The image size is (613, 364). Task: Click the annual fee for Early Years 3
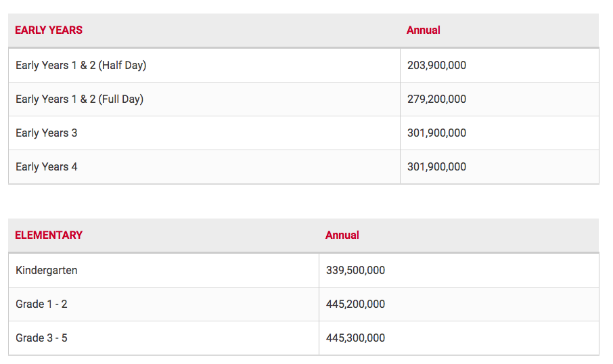(436, 133)
